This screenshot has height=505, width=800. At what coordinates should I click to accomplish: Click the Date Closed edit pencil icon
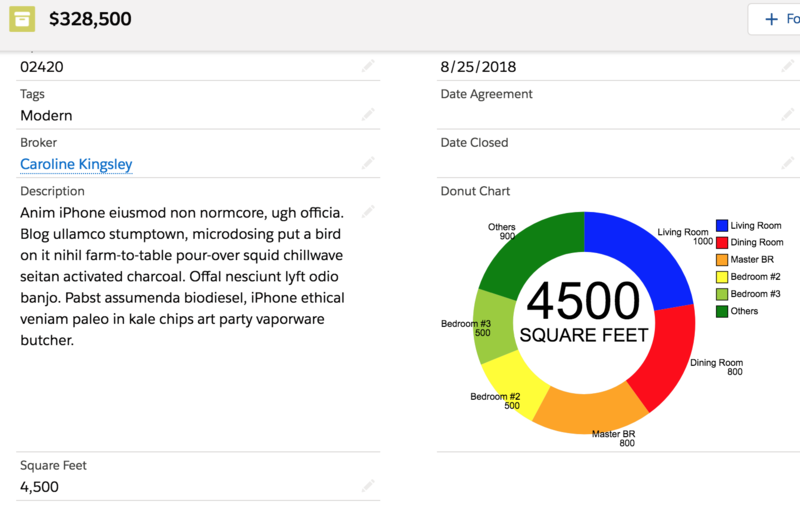[788, 163]
